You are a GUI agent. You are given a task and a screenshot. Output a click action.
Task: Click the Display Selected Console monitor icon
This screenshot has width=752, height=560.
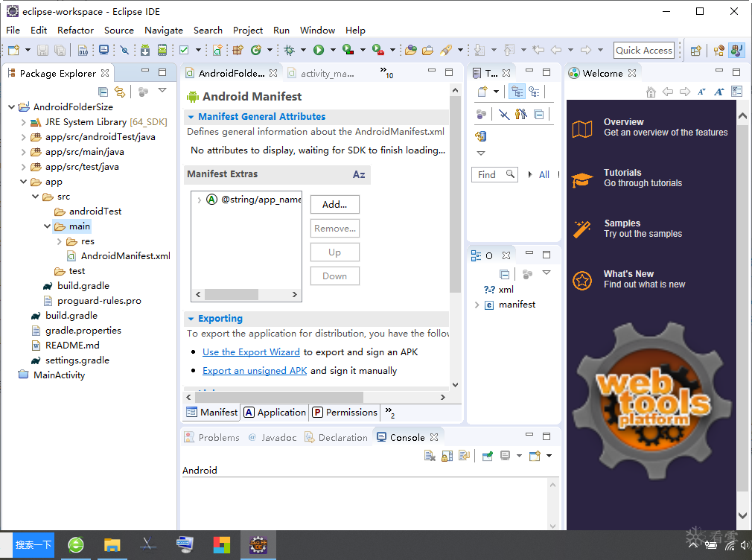tap(505, 456)
